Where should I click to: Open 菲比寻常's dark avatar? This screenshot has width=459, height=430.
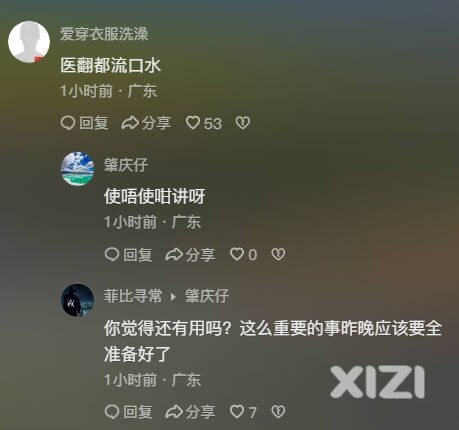77,300
